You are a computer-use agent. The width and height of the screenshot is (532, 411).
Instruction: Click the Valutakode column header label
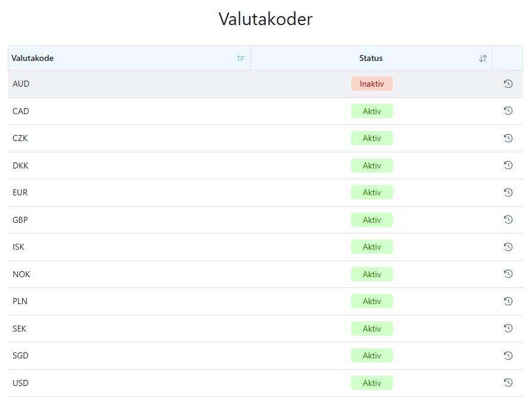click(x=33, y=58)
